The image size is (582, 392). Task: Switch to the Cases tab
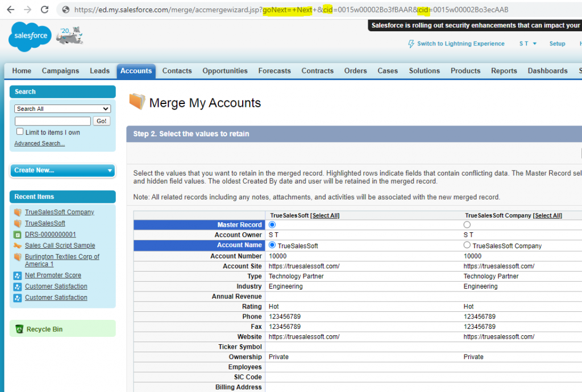(x=388, y=71)
